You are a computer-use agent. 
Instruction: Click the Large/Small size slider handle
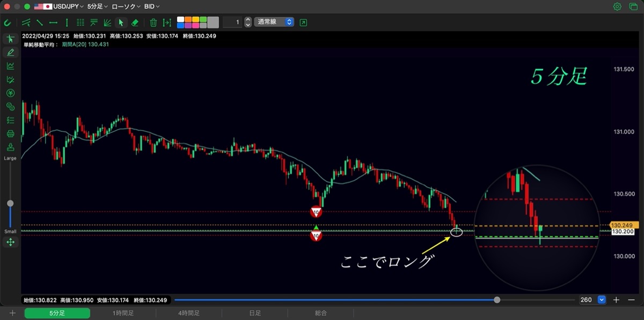[x=10, y=204]
